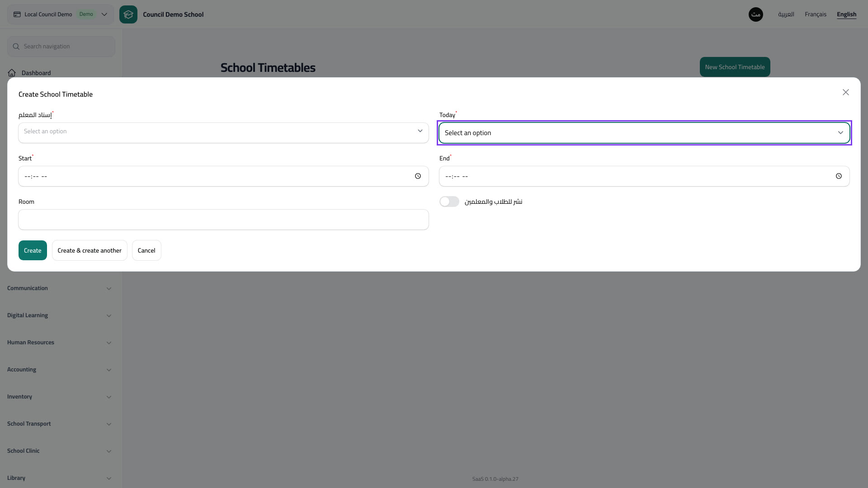Focus the Start time input field
Viewport: 868px width, 488px height.
click(x=223, y=176)
